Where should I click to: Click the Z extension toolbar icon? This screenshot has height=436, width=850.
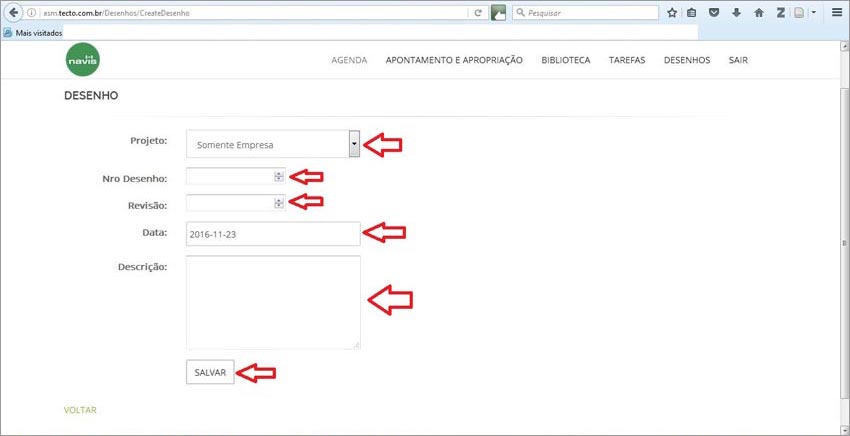point(781,13)
